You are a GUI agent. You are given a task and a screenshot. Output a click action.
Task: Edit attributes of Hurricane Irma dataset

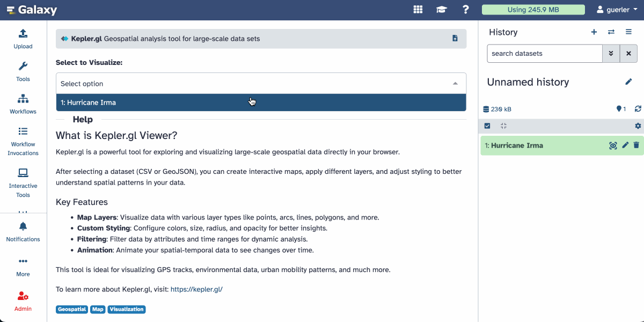(x=625, y=145)
